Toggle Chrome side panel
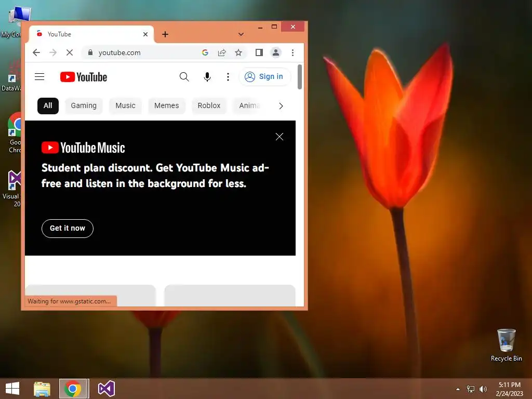The height and width of the screenshot is (399, 532). [x=259, y=52]
